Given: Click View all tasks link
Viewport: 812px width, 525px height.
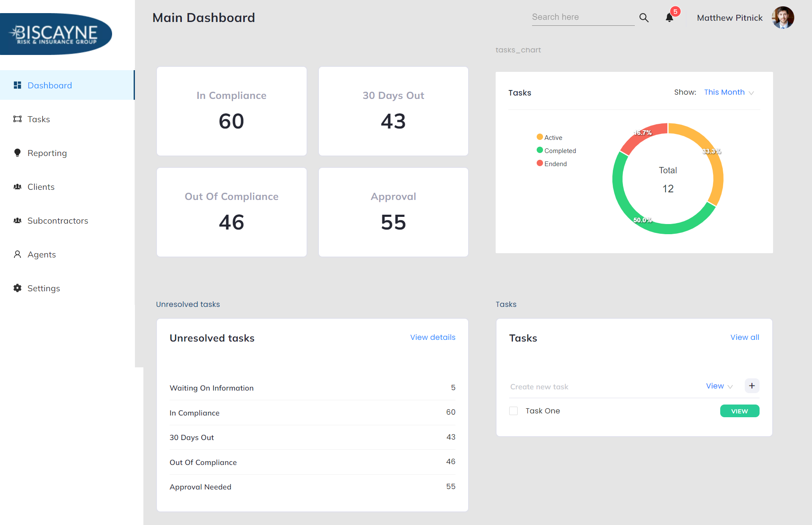Looking at the screenshot, I should (744, 337).
